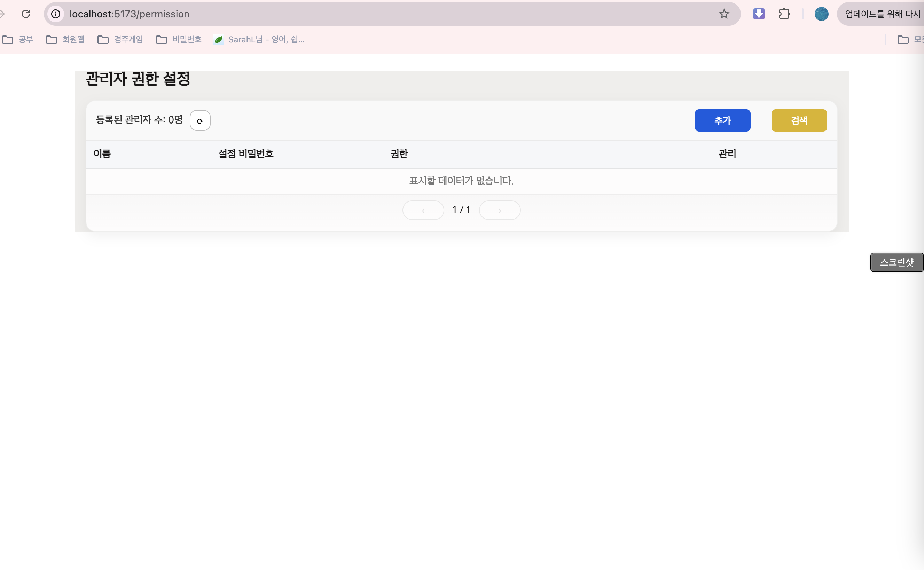Screen dimensions: 924x570
Task: Bookmark this page with the star icon
Action: click(x=724, y=14)
